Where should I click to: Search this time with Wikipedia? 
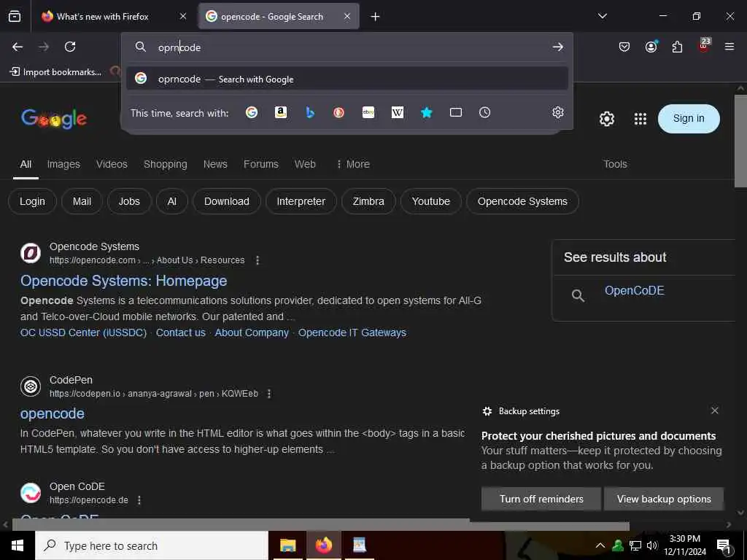398,112
